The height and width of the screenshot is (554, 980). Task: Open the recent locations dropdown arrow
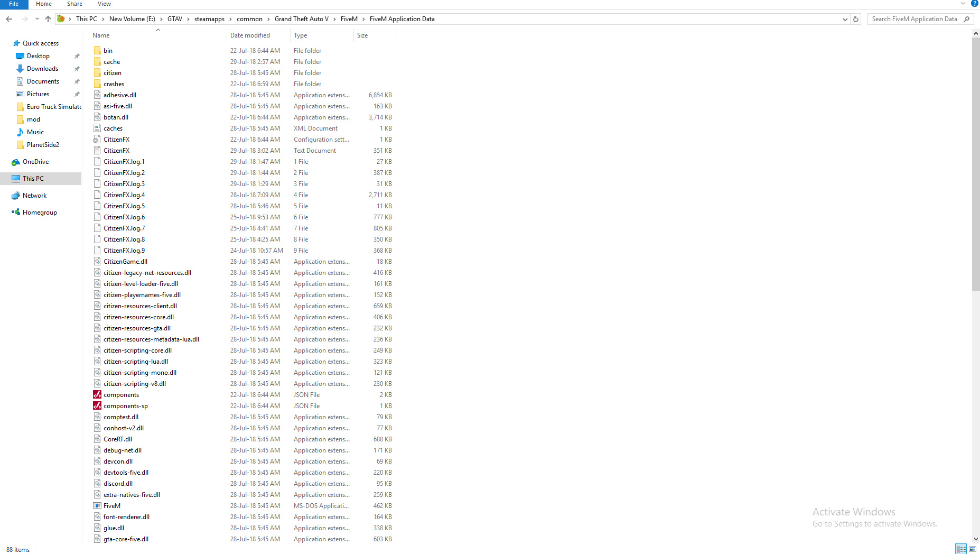coord(37,19)
